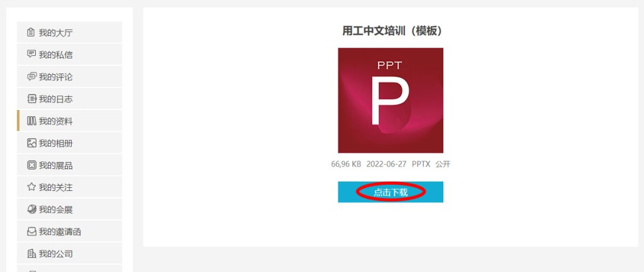Go to 我的私信 in sidebar
Image resolution: width=644 pixels, height=272 pixels.
69,55
